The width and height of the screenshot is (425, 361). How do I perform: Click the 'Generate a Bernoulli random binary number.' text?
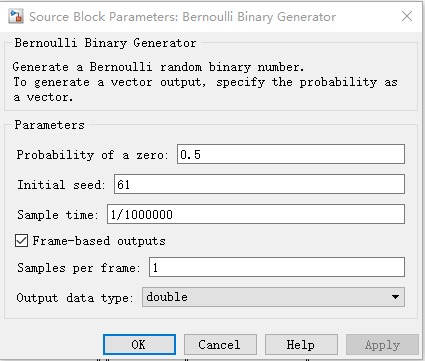point(159,67)
